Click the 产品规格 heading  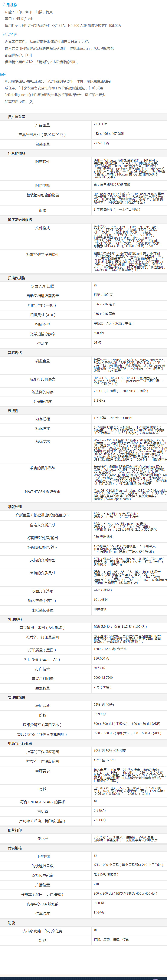pos(10,5)
